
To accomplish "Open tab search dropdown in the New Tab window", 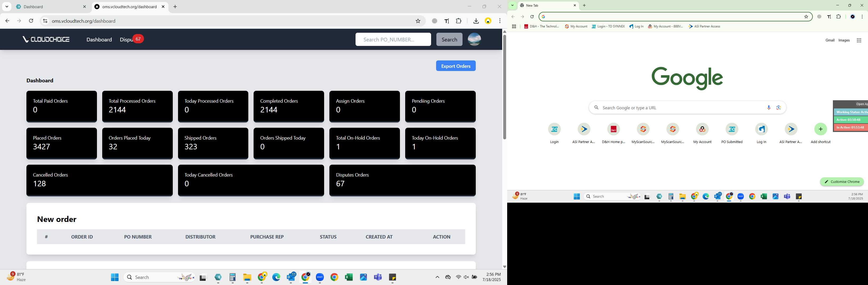I will 512,5.
